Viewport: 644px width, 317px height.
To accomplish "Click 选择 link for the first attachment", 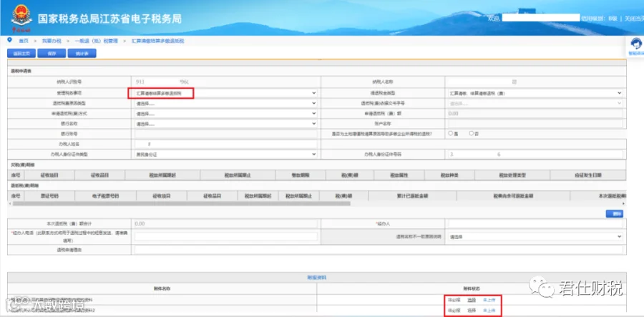I will tap(472, 300).
